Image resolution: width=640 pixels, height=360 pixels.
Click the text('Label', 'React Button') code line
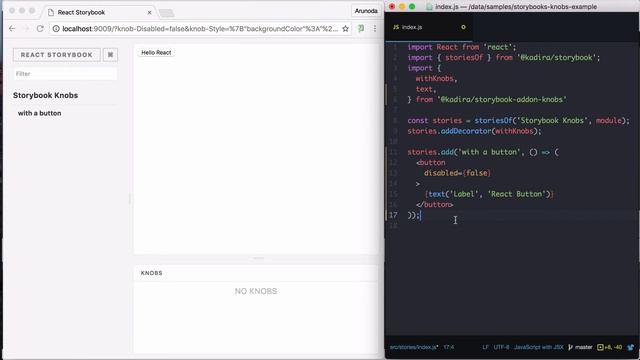[489, 194]
